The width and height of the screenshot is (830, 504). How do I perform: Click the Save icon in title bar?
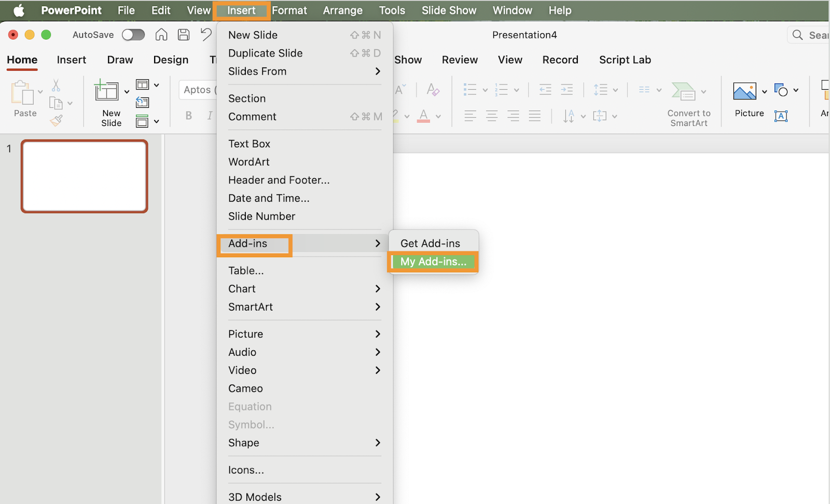pos(184,35)
